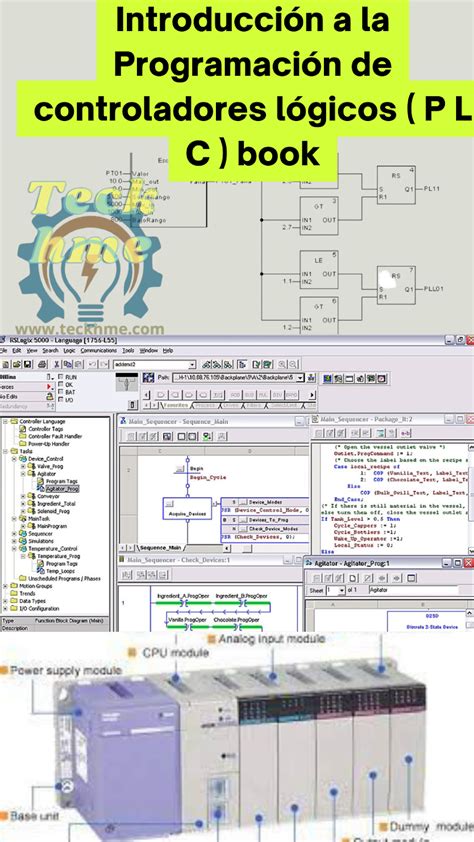The width and height of the screenshot is (474, 842).
Task: Open the Help menu
Action: [x=168, y=350]
